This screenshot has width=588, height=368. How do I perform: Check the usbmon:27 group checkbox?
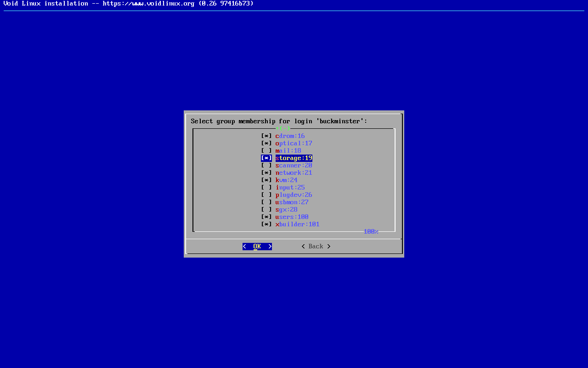[266, 202]
